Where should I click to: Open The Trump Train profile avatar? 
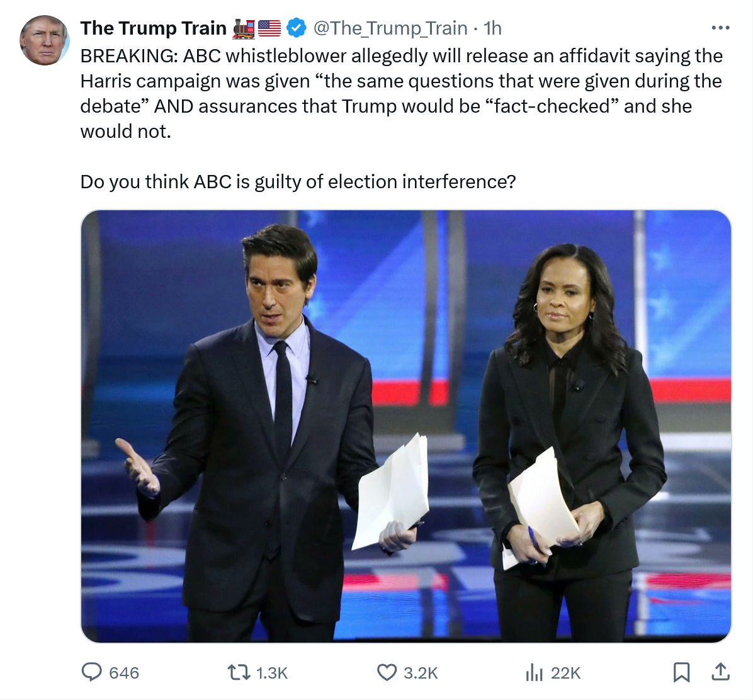44,40
